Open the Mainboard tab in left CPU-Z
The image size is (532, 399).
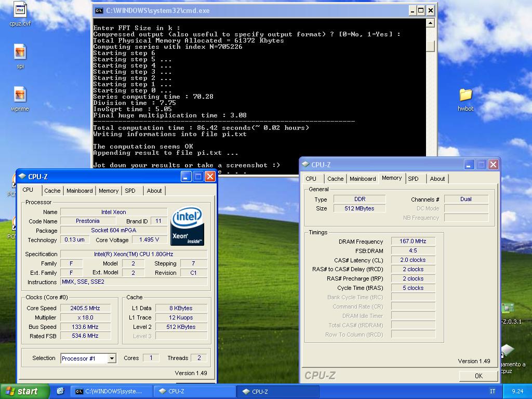79,191
